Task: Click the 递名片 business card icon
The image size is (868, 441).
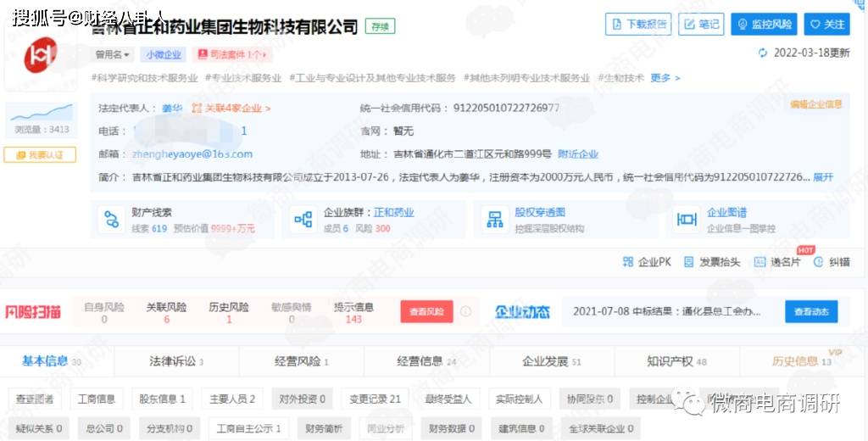Action: pyautogui.click(x=759, y=262)
